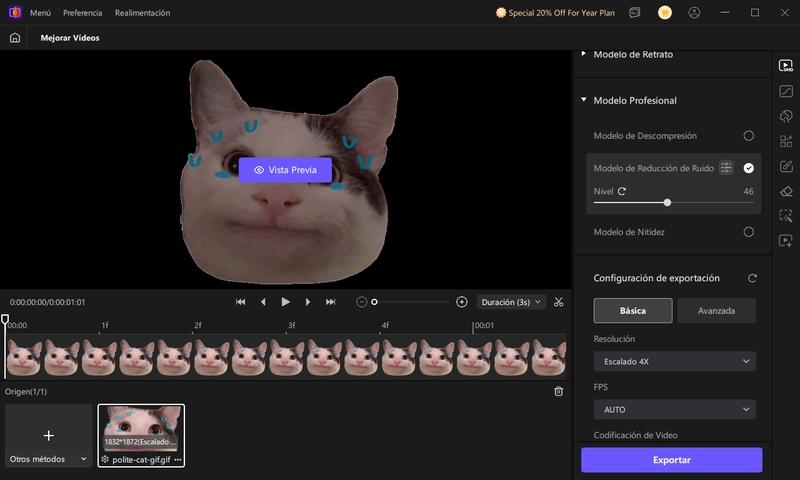Open the user account icon
Image resolution: width=800 pixels, height=480 pixels.
(694, 13)
